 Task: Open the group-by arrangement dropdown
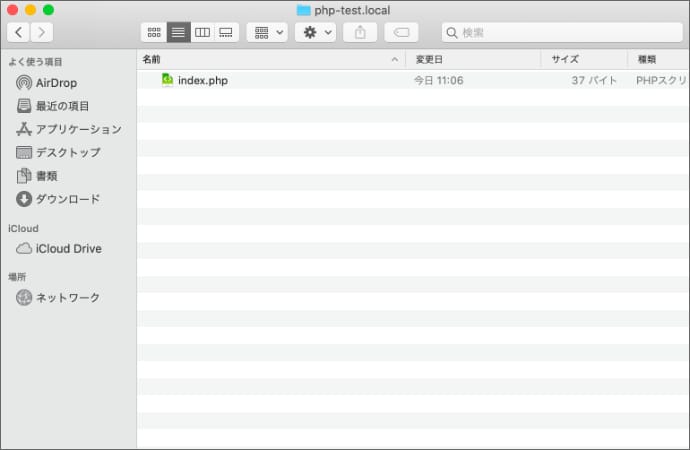click(x=267, y=33)
